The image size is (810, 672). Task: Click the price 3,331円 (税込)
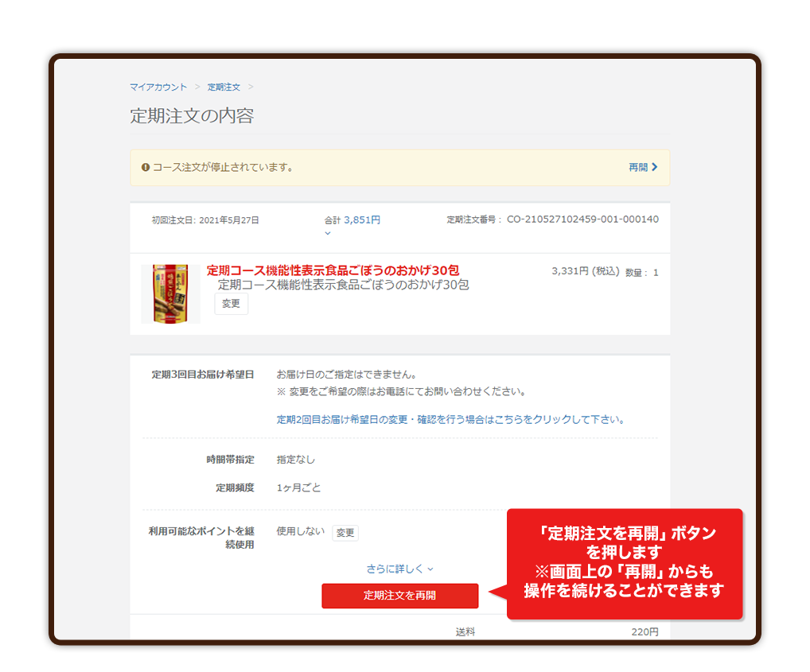coord(586,271)
